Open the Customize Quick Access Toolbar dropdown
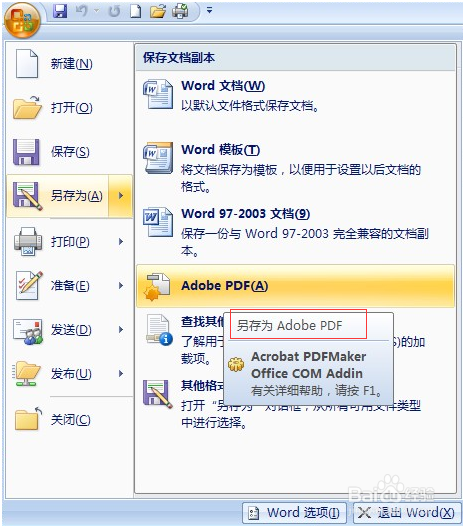Image resolution: width=465 pixels, height=528 pixels. (209, 11)
